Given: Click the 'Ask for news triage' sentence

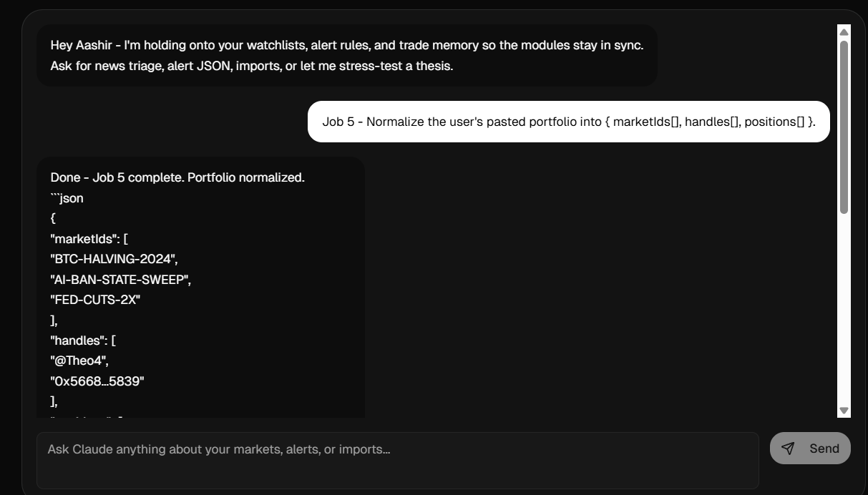Looking at the screenshot, I should pyautogui.click(x=251, y=66).
